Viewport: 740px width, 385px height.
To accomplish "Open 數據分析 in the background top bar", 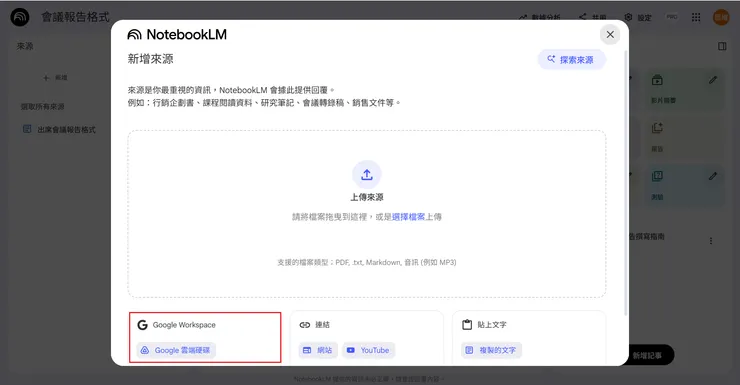I will point(540,17).
